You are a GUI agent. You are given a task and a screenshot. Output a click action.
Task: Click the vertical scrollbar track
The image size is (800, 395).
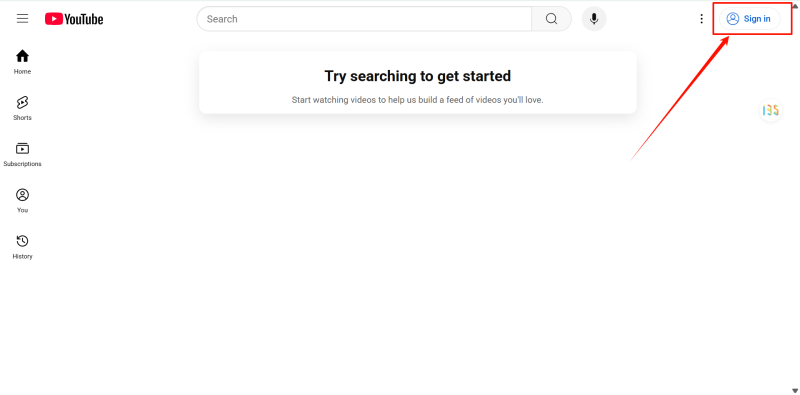tap(795, 198)
